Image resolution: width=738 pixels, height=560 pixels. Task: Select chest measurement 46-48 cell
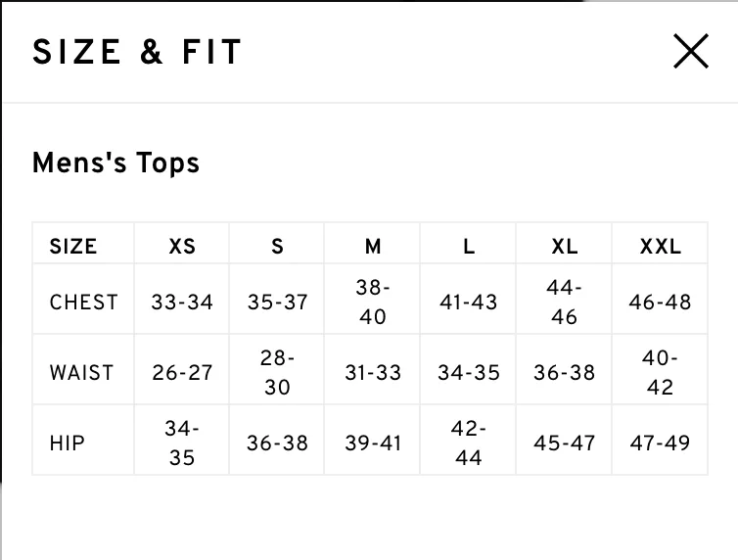pyautogui.click(x=660, y=302)
